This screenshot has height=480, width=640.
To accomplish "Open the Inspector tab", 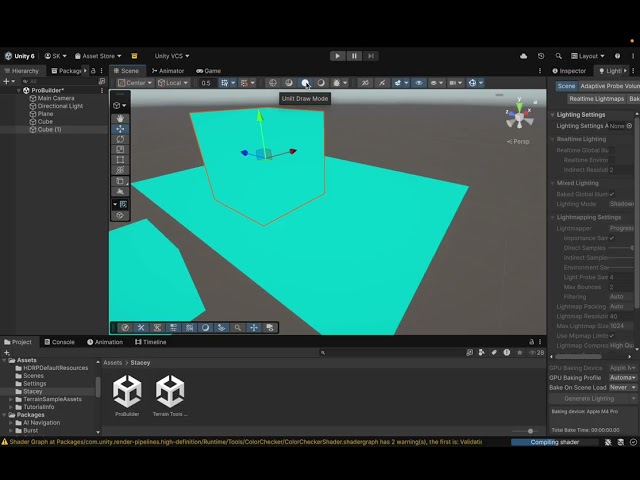I will point(569,71).
